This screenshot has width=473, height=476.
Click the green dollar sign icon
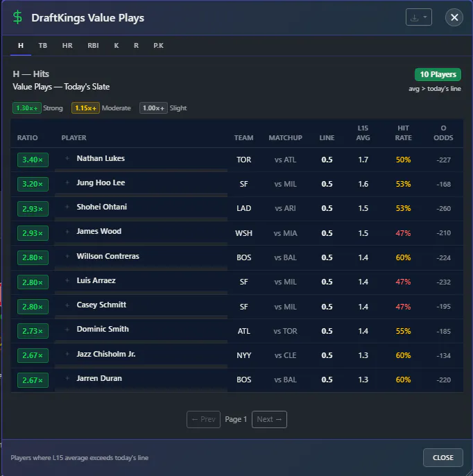tap(17, 17)
